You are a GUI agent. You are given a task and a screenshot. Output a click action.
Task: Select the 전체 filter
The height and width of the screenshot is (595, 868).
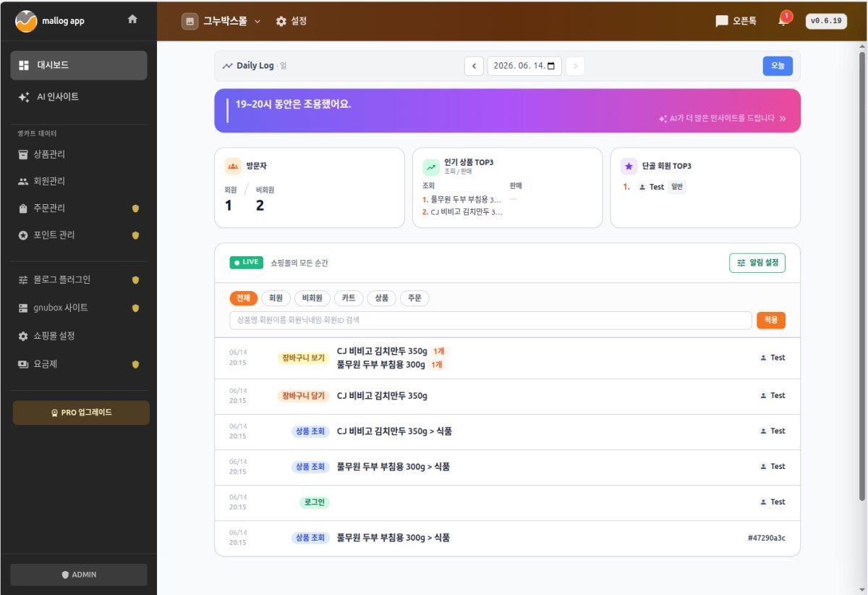243,298
